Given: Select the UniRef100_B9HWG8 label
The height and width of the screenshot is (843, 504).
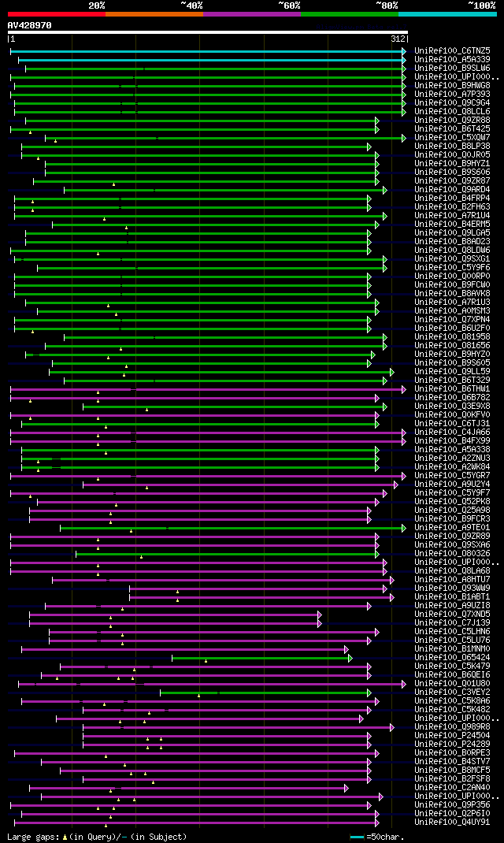Looking at the screenshot, I should (x=452, y=86).
